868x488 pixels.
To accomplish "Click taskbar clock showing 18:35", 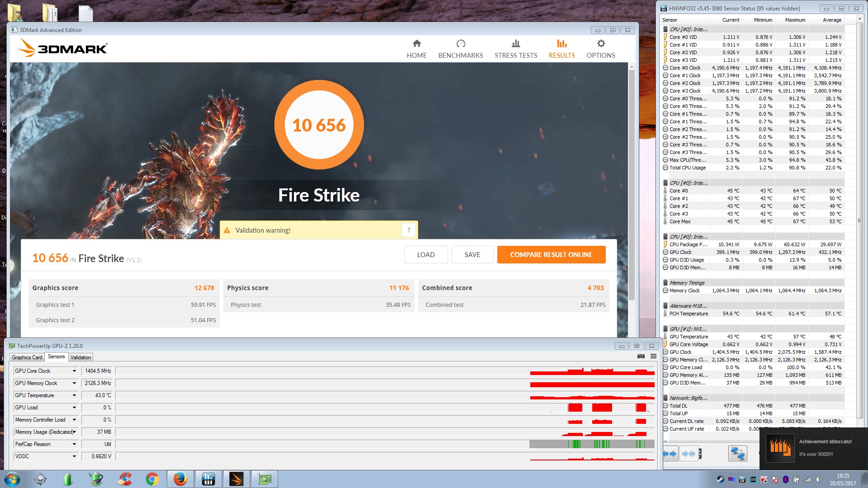I will (x=843, y=479).
